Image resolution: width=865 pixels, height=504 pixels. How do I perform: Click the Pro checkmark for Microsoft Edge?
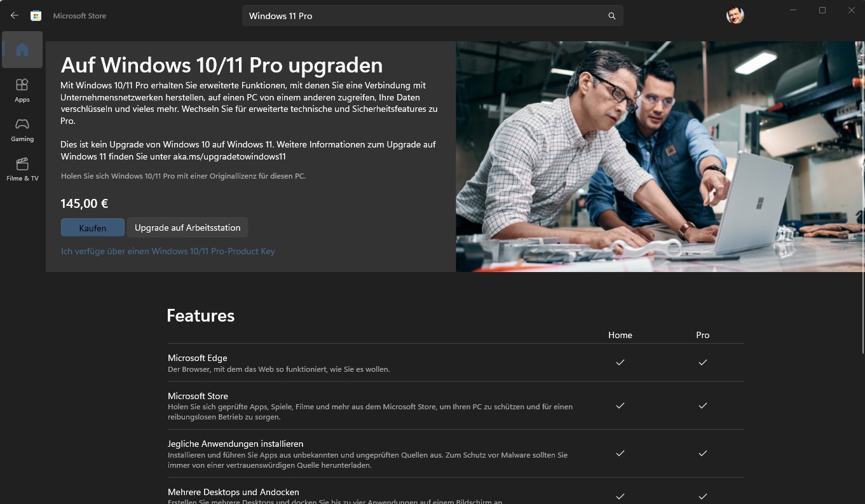click(702, 362)
